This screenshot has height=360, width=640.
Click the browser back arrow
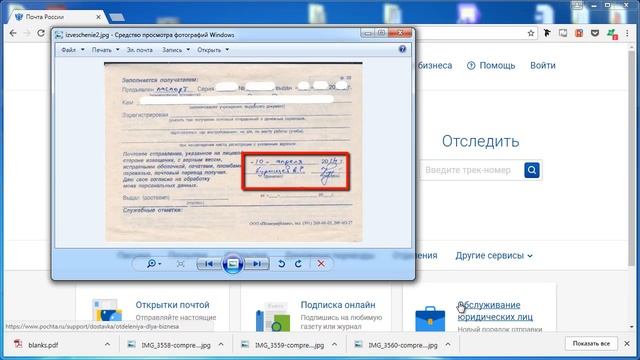coord(13,33)
